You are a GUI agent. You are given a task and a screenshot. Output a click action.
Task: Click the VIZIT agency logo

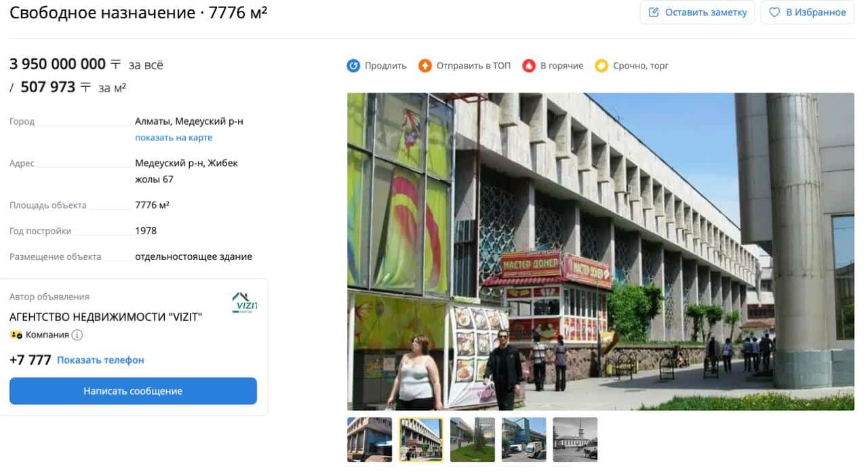[244, 303]
